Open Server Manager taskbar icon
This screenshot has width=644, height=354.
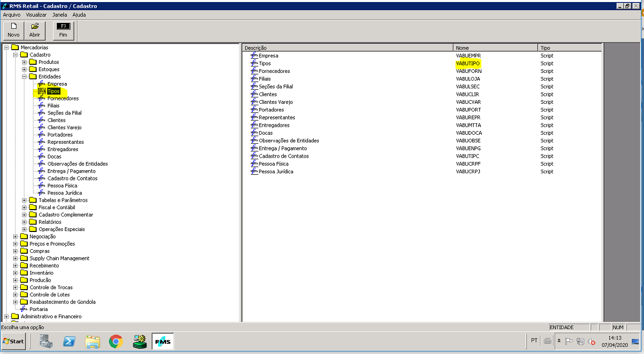(47, 342)
